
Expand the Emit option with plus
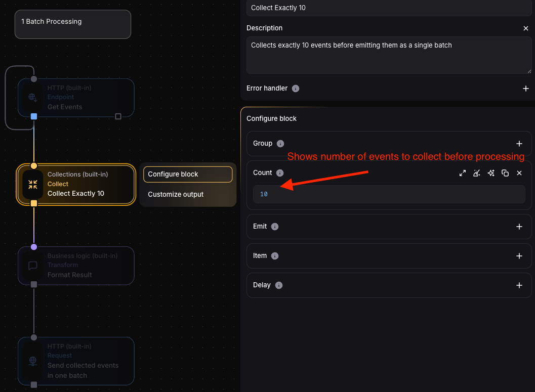coord(519,227)
